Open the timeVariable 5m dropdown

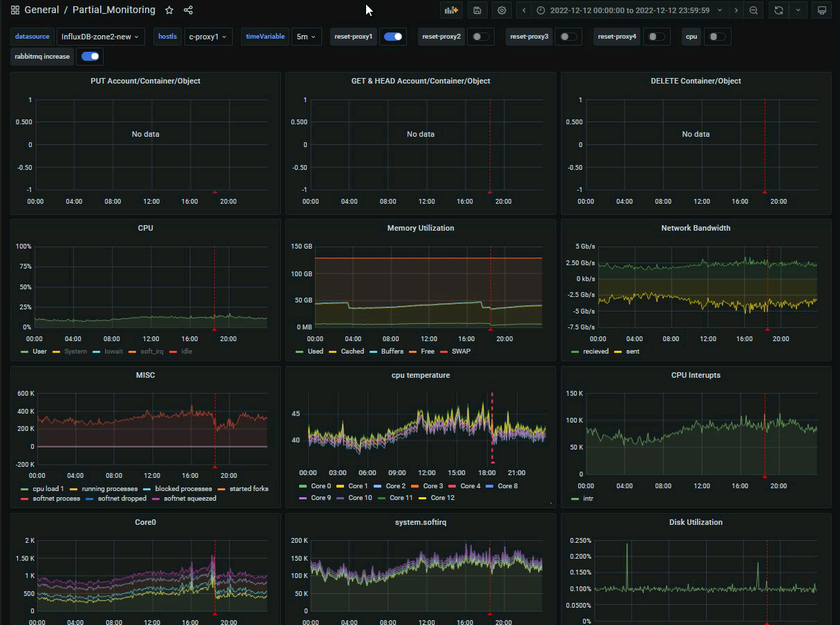306,37
